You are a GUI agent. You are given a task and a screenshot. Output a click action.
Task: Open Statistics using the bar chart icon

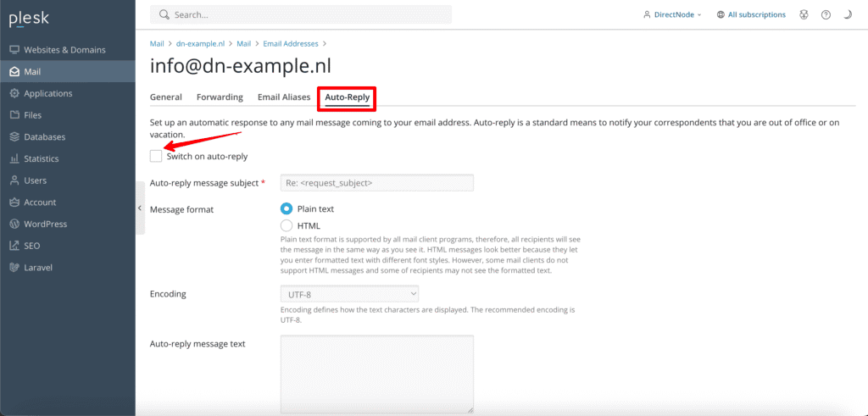click(14, 158)
